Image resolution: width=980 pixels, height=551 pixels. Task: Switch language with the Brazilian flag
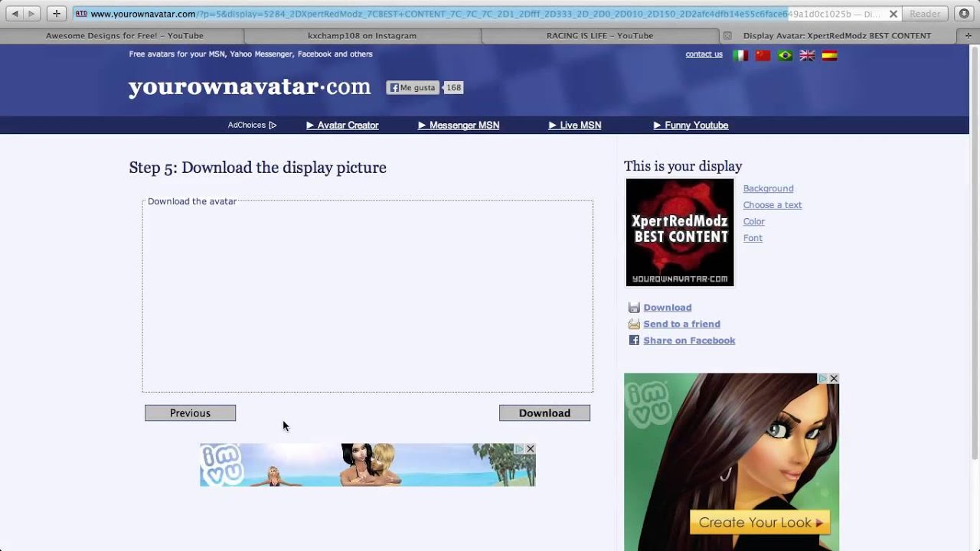tap(785, 55)
